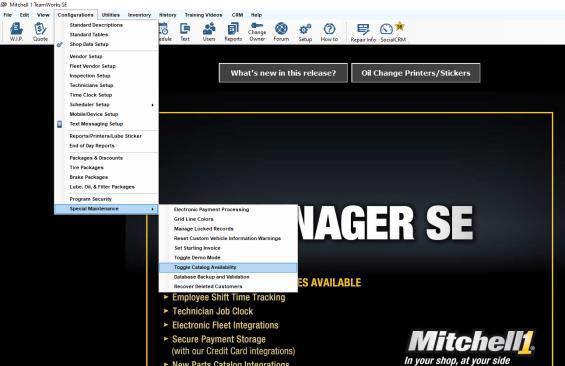Open Text Messaging Setup

click(x=106, y=124)
